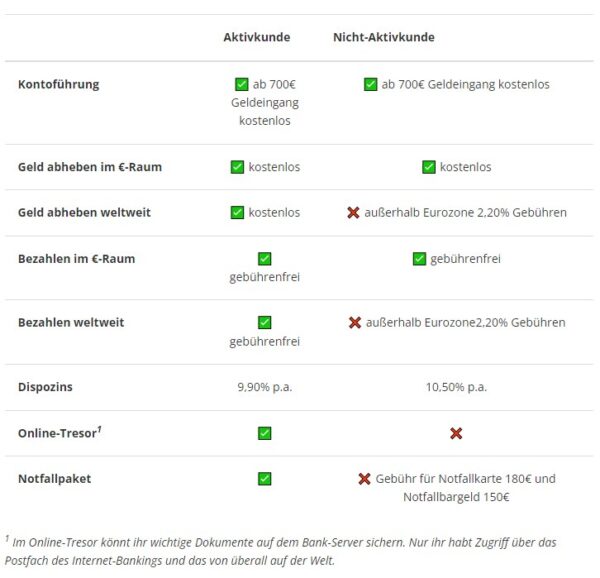Image resolution: width=600 pixels, height=578 pixels.
Task: Click Aktivkunde checkmark for Geld abheben weltweit
Action: click(237, 213)
